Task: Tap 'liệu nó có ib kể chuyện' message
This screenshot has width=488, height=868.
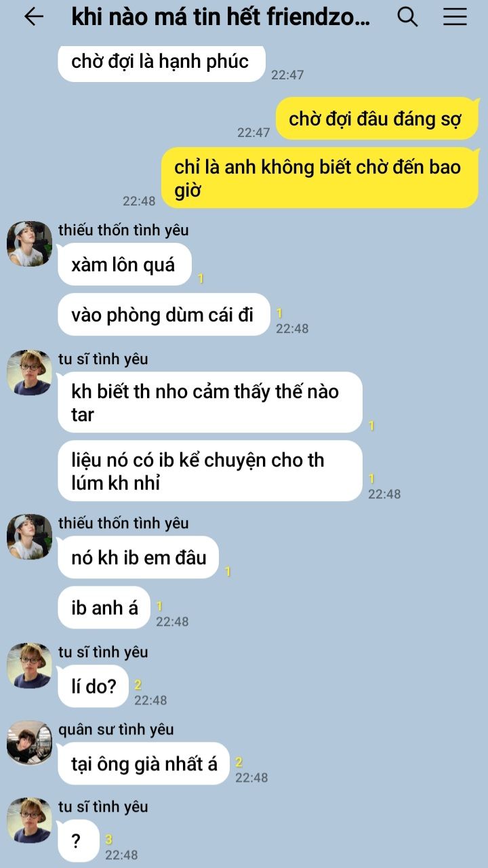Action: point(209,471)
